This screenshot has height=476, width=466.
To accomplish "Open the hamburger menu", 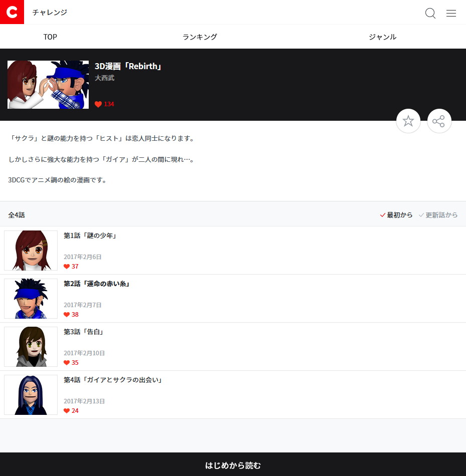I will pos(451,13).
